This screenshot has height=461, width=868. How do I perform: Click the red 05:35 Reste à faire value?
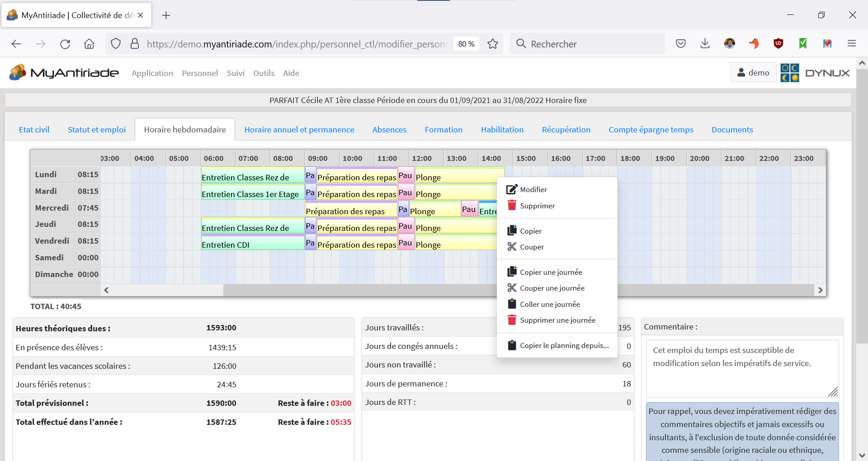341,422
